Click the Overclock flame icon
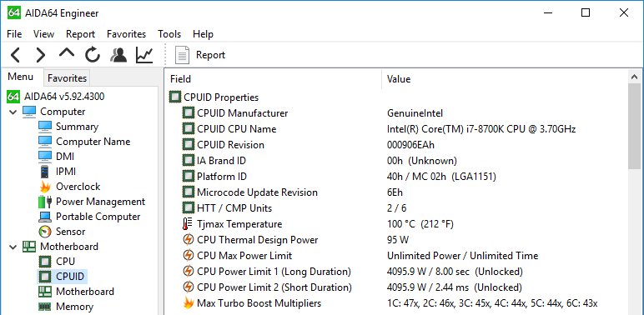The width and height of the screenshot is (644, 315). [x=45, y=187]
